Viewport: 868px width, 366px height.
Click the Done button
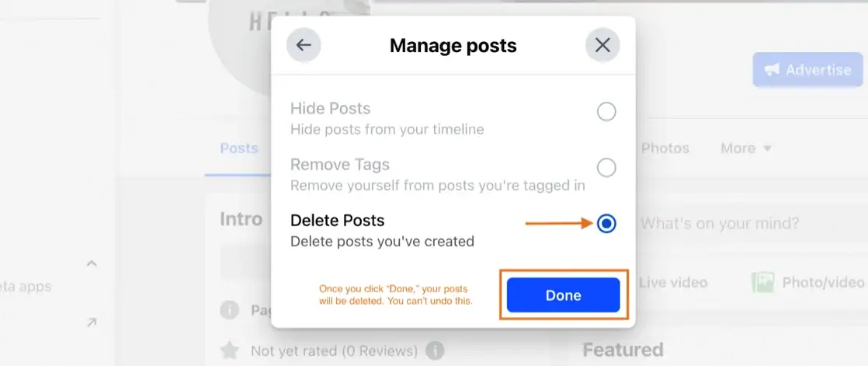tap(563, 295)
